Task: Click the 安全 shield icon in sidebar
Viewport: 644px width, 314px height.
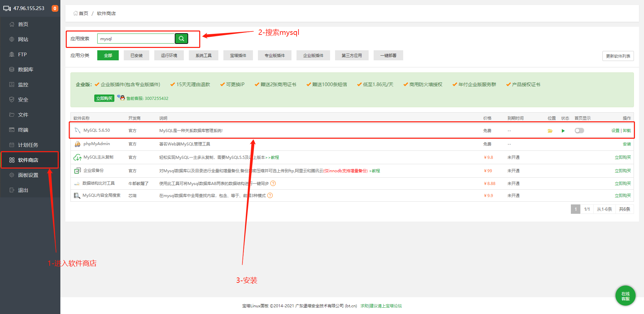Action: click(12, 100)
